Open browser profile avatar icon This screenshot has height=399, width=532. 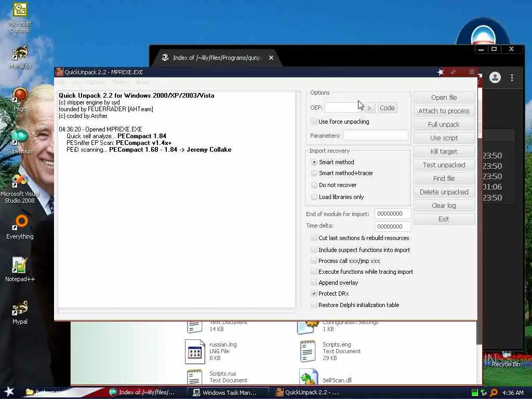495,78
